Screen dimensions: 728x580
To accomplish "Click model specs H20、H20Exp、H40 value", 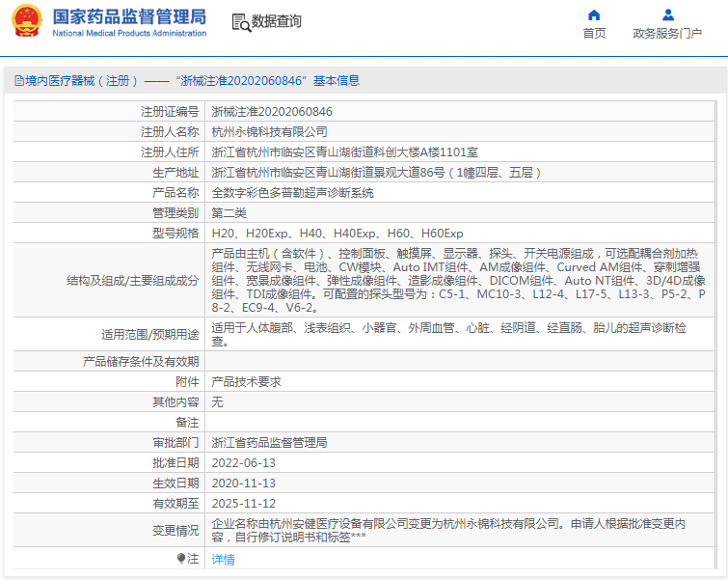I will [337, 234].
